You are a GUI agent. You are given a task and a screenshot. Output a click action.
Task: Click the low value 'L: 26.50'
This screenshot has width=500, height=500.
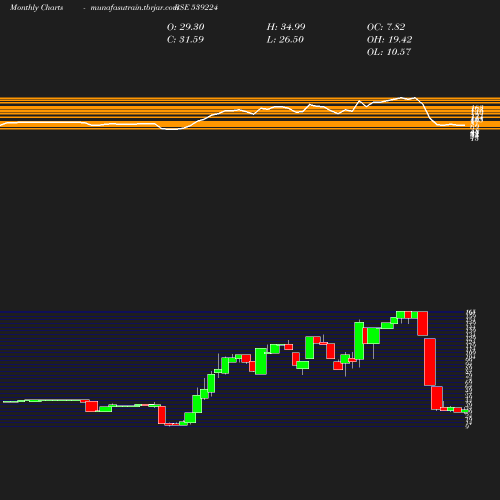click(285, 39)
